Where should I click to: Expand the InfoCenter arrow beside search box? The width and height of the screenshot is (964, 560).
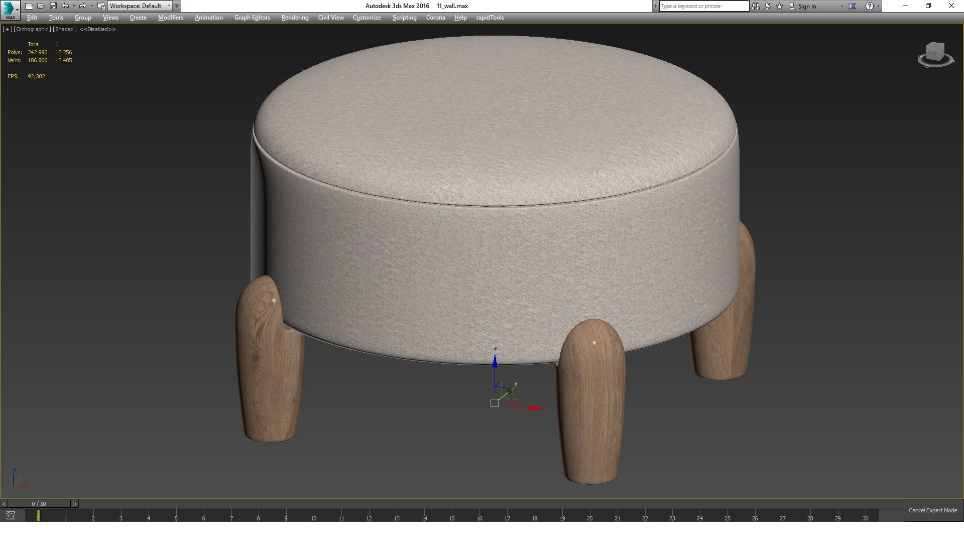tap(655, 6)
